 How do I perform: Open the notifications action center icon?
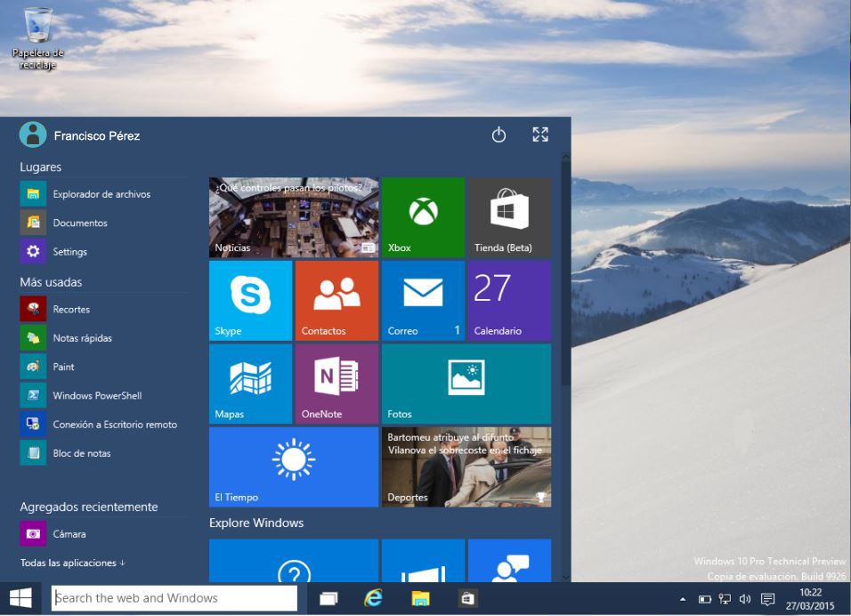(x=767, y=599)
